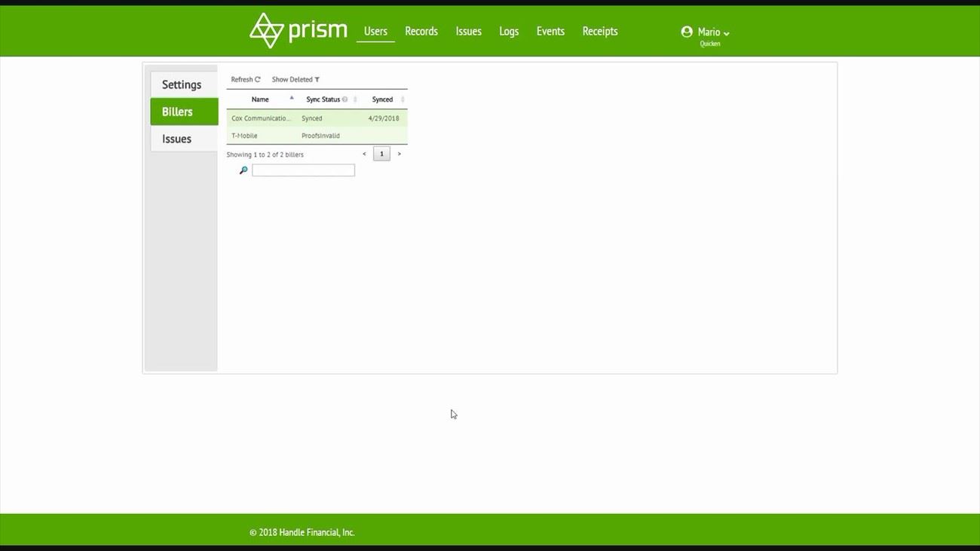Image resolution: width=980 pixels, height=551 pixels.
Task: Sort by the Name column arrow
Action: (292, 99)
